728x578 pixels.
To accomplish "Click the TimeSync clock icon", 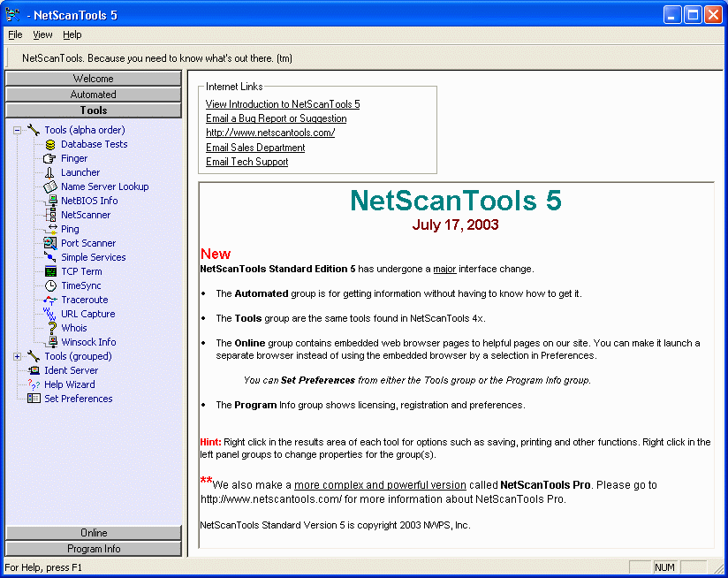I will [x=50, y=286].
